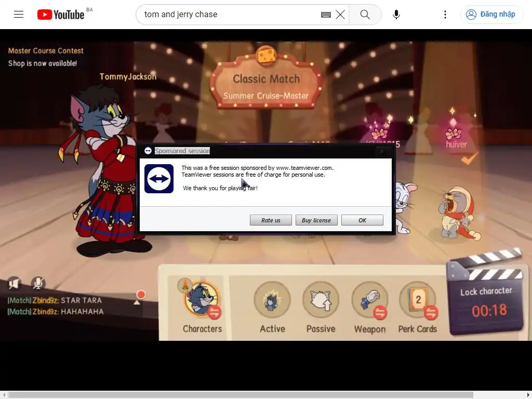Screen dimensions: 532x399
Task: Open the Weapon slot icon
Action: point(370,300)
